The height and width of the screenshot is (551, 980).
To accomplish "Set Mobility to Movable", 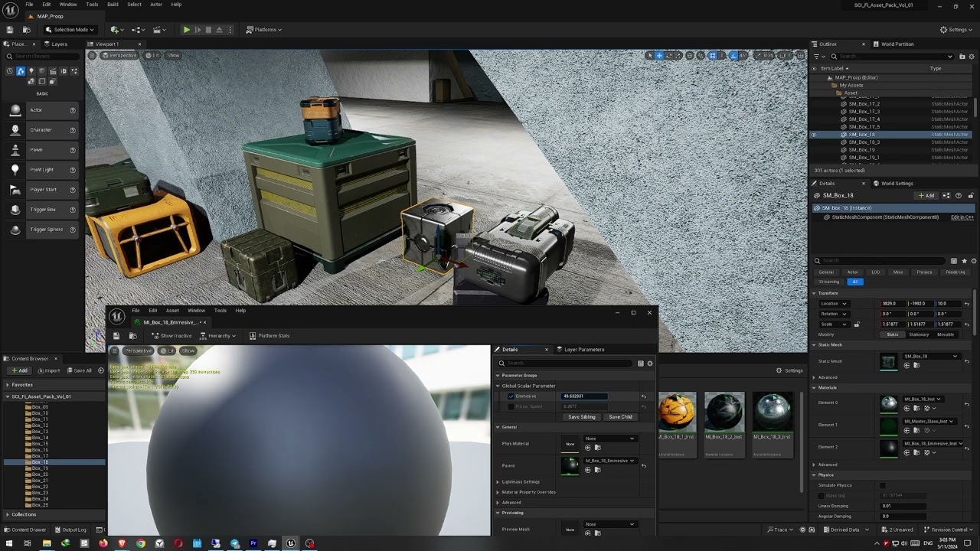I will pyautogui.click(x=946, y=334).
